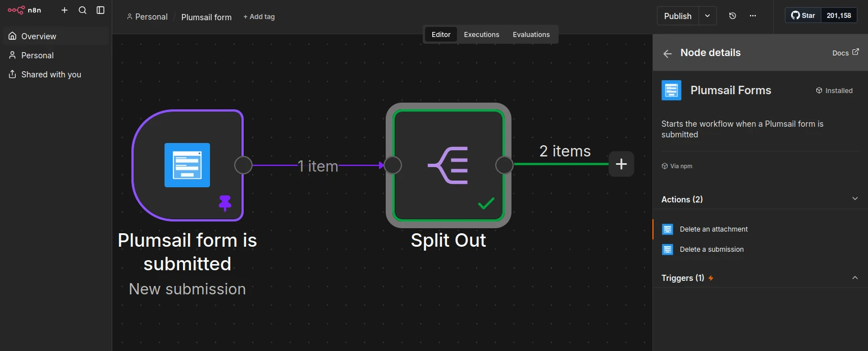Add a tag to workflow
868x351 pixels.
coord(259,17)
